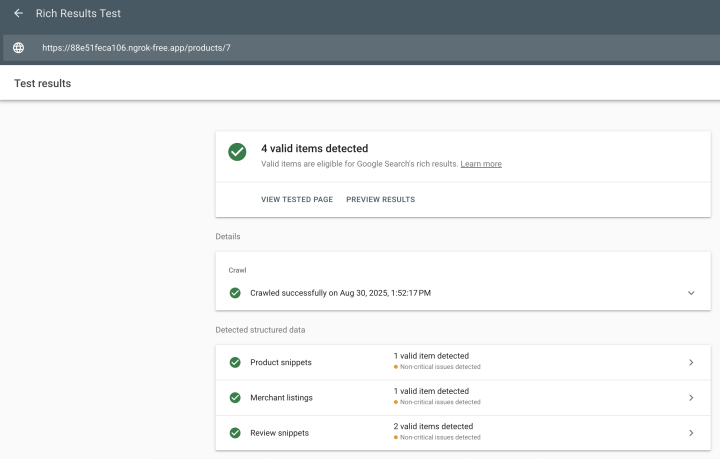Click the Rich Results Test title
Viewport: 720px width, 459px height.
click(78, 13)
